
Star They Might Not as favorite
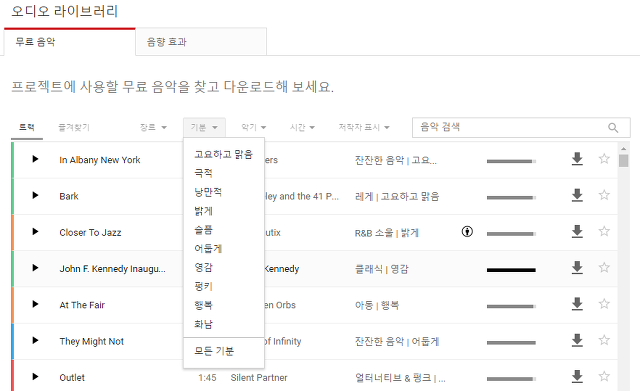604,340
